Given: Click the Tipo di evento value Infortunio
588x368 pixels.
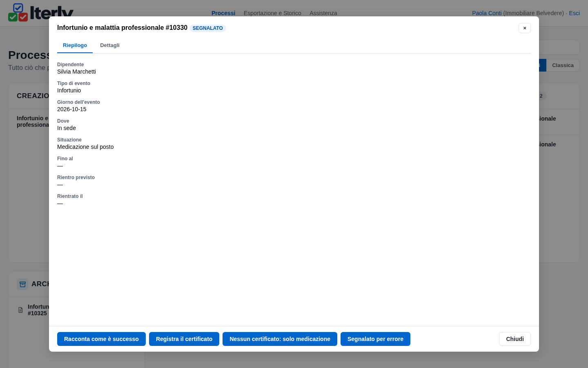Looking at the screenshot, I should (x=69, y=90).
